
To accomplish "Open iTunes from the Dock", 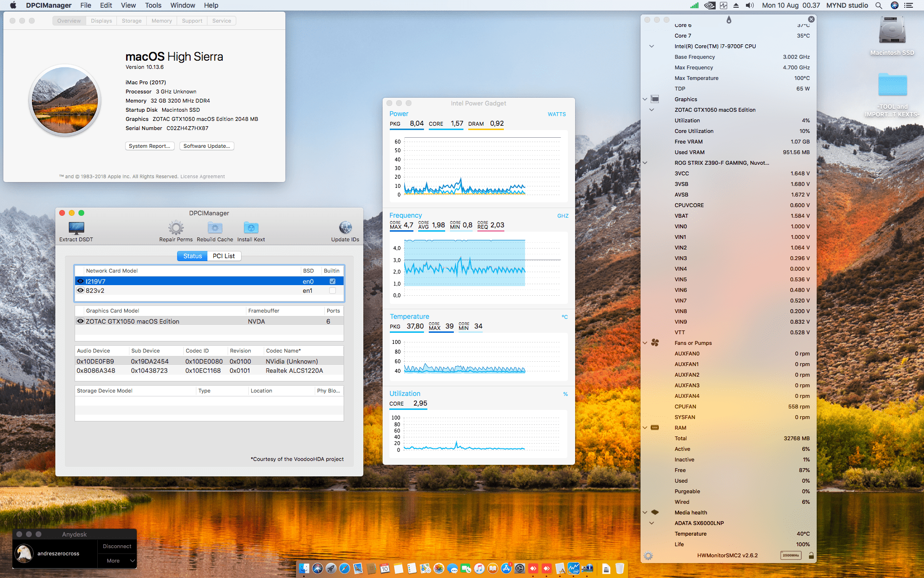I will tap(479, 569).
